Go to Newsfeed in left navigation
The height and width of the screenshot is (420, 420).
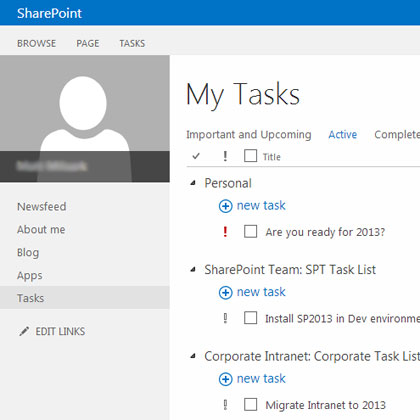42,206
